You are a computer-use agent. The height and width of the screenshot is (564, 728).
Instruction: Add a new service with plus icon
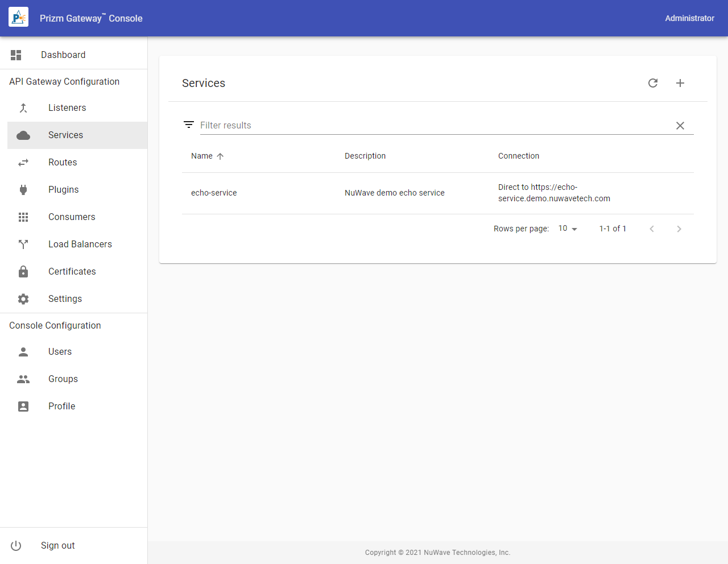tap(680, 83)
